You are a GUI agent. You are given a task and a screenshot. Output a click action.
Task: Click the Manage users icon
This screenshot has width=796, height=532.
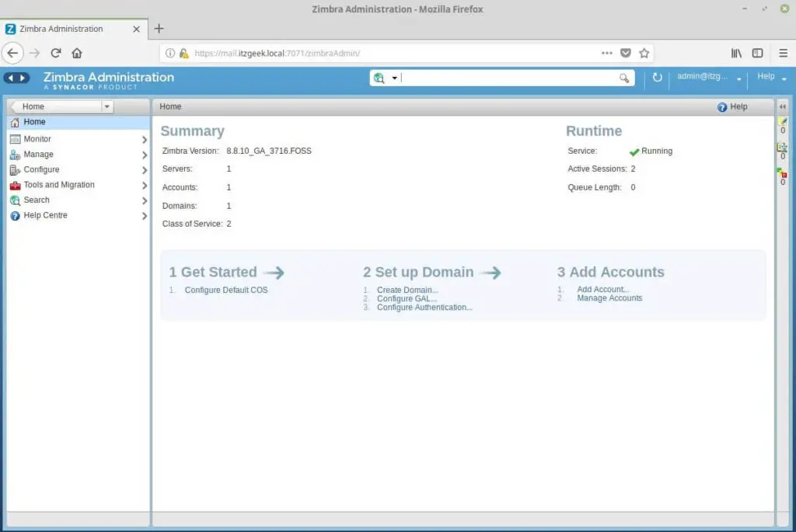tap(16, 155)
